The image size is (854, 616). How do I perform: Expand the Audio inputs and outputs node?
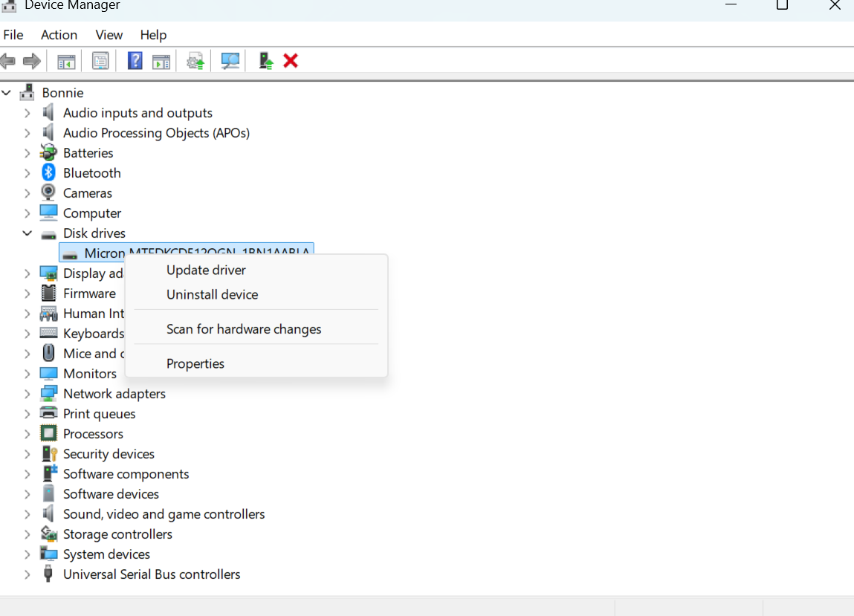coord(28,113)
